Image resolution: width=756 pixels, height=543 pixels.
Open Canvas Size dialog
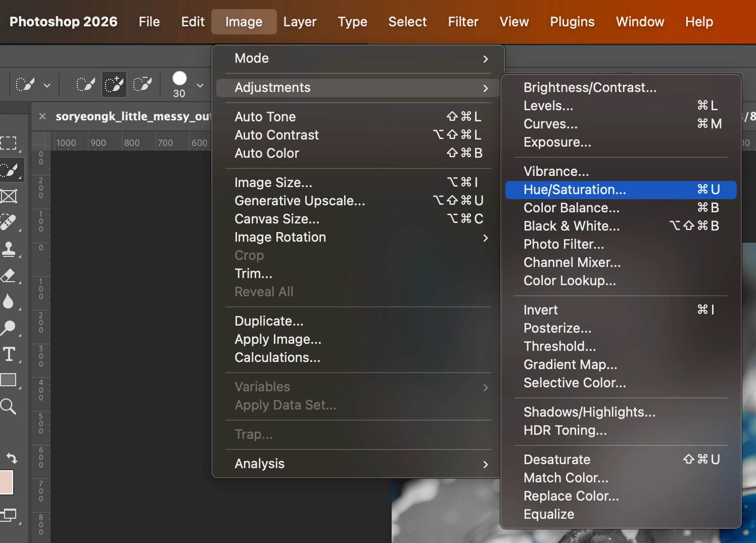click(x=358, y=219)
